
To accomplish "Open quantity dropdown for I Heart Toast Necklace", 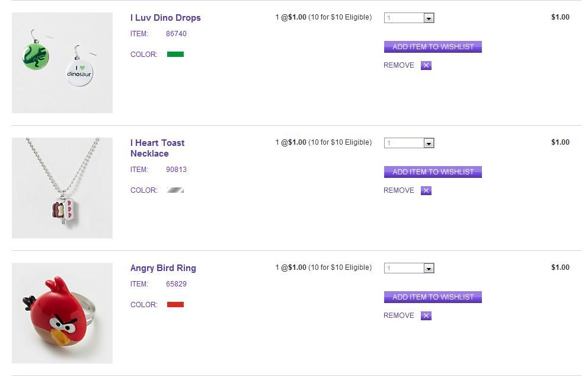I will point(409,144).
